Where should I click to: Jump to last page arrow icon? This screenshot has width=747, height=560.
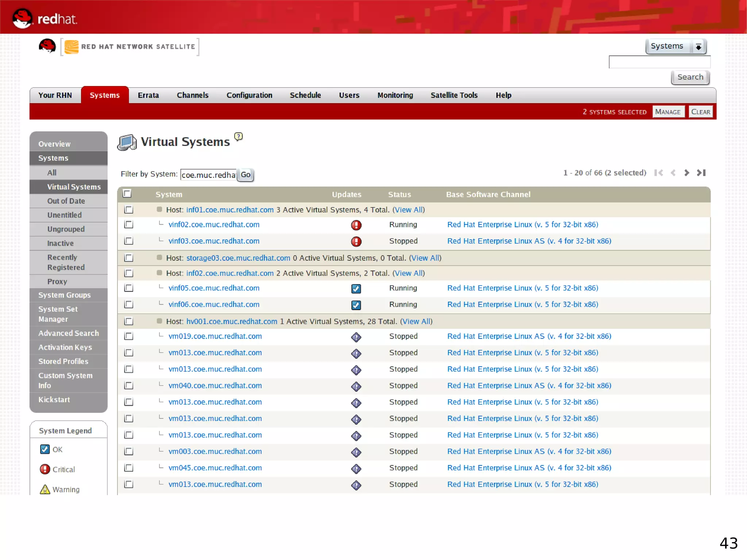pos(701,173)
